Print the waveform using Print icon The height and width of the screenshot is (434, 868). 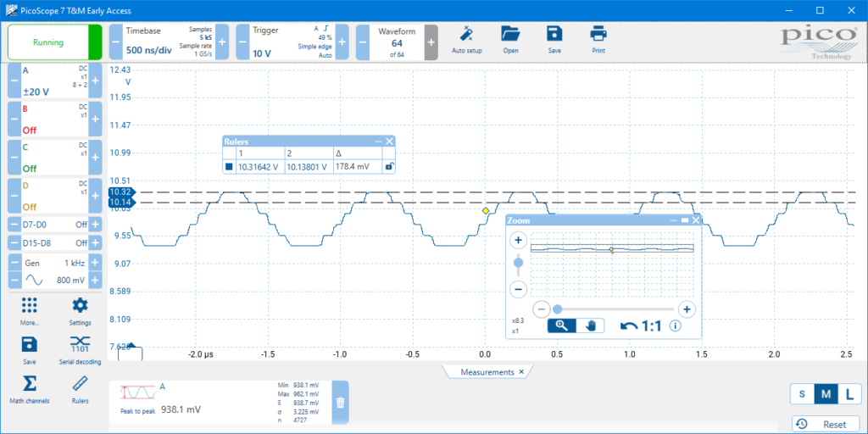[598, 34]
